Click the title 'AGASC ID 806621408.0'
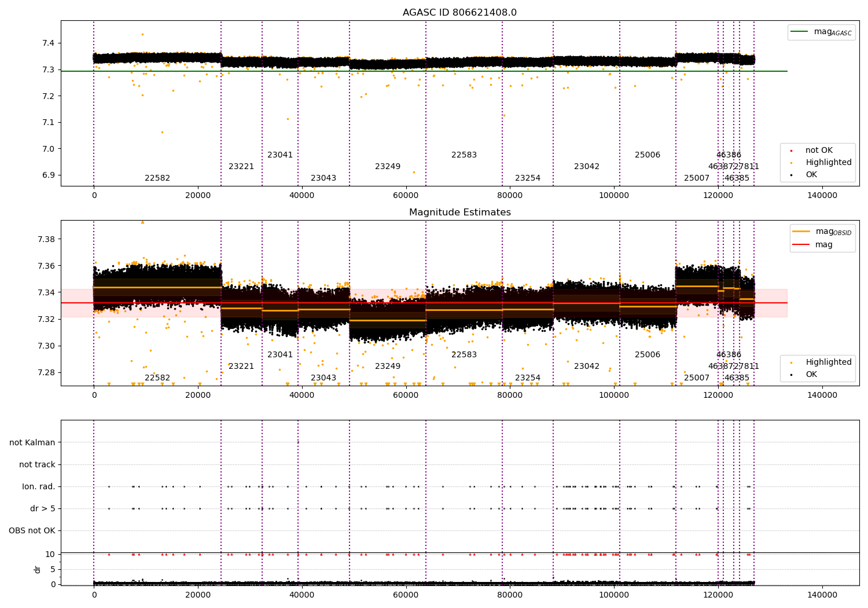The width and height of the screenshot is (868, 608). coord(460,13)
